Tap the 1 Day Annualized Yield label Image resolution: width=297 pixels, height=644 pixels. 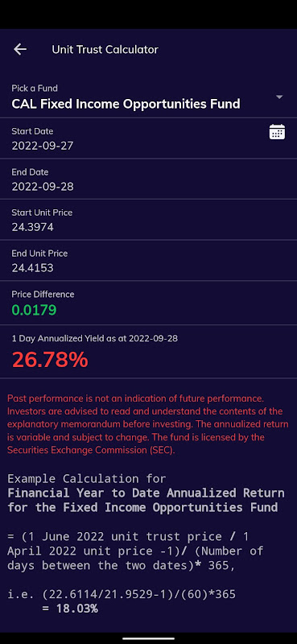pyautogui.click(x=94, y=338)
